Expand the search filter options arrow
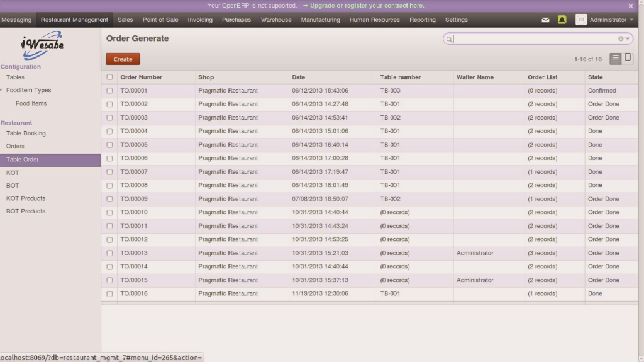The width and height of the screenshot is (644, 362). (x=628, y=39)
